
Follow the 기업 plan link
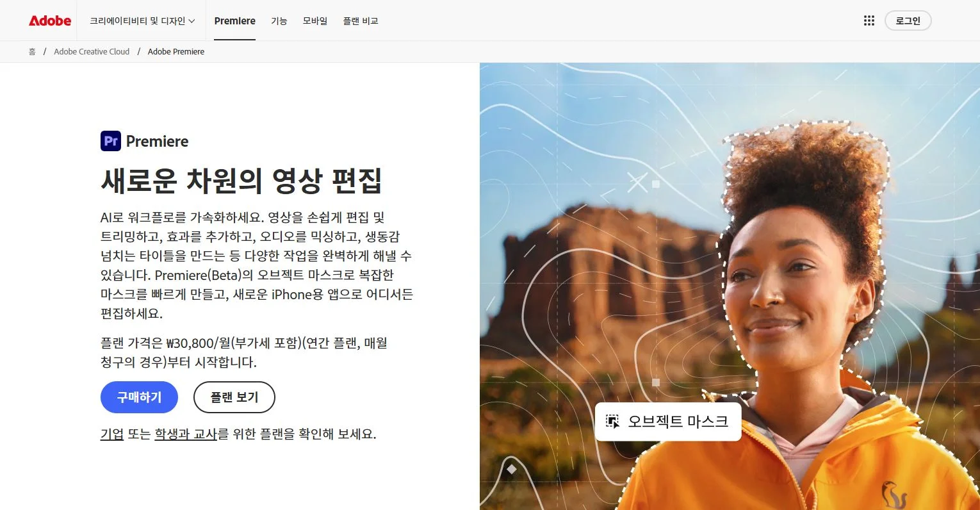(112, 434)
